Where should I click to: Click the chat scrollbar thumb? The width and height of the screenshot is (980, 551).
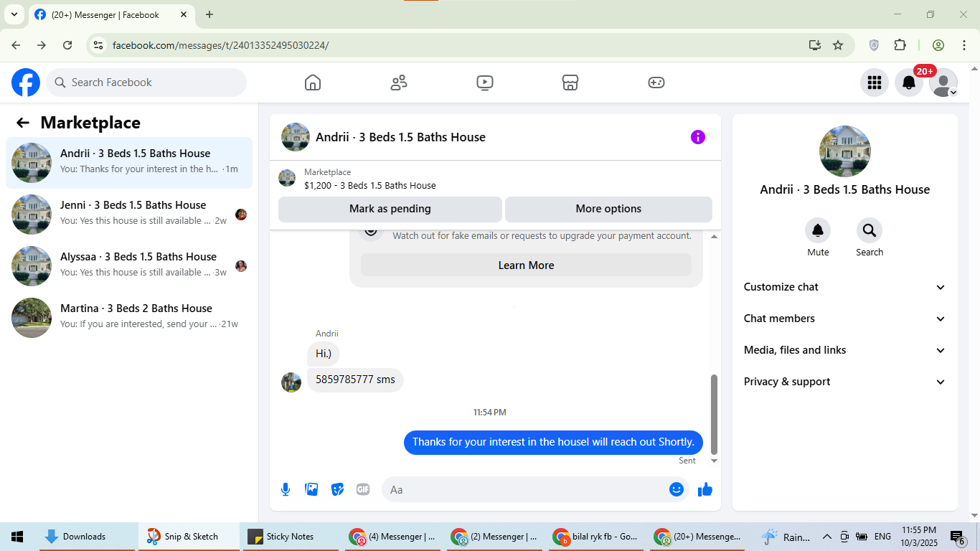tap(714, 414)
